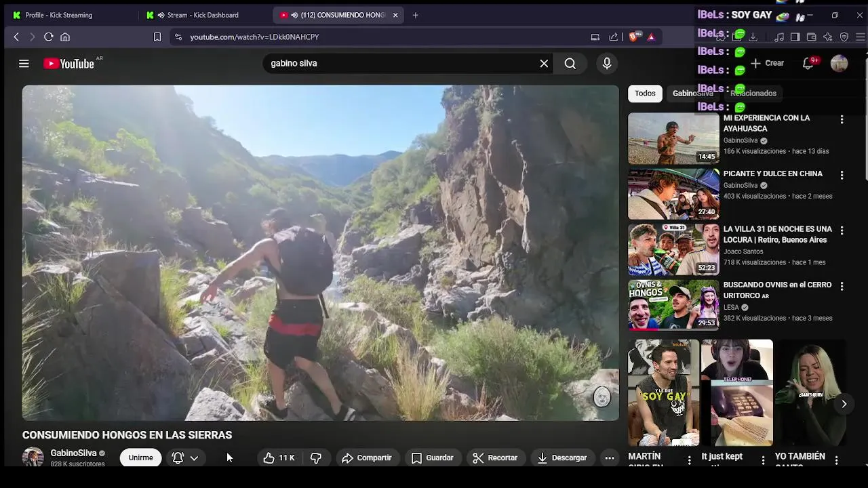Open the Brave Wallet icon
The width and height of the screenshot is (868, 488).
812,37
